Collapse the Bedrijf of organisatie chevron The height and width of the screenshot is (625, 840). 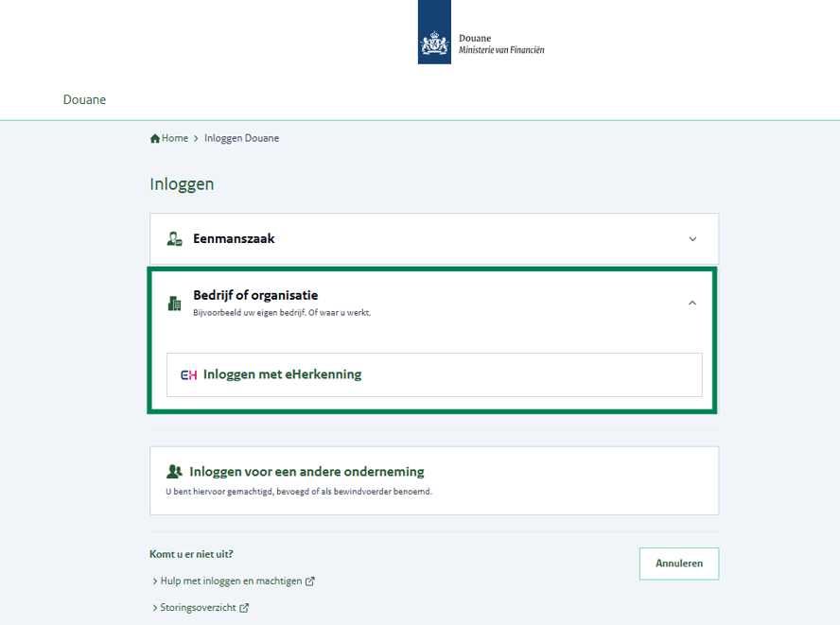point(692,304)
